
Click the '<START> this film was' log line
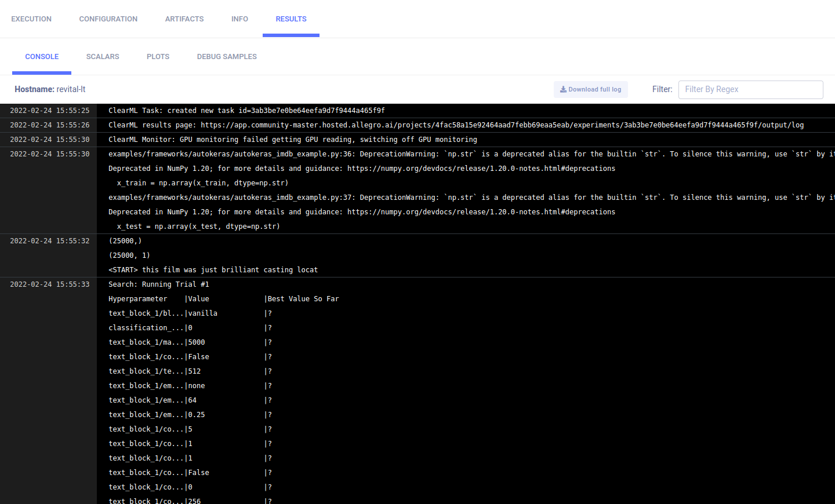coord(213,270)
